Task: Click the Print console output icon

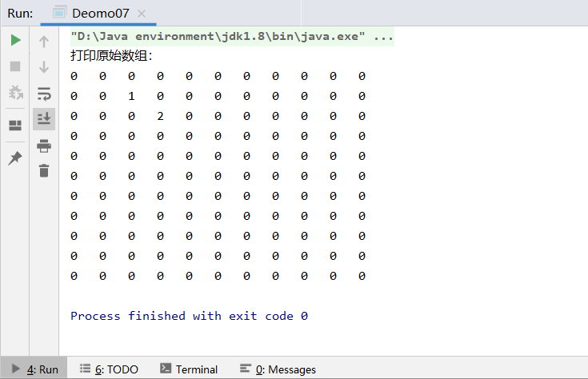Action: (x=44, y=146)
